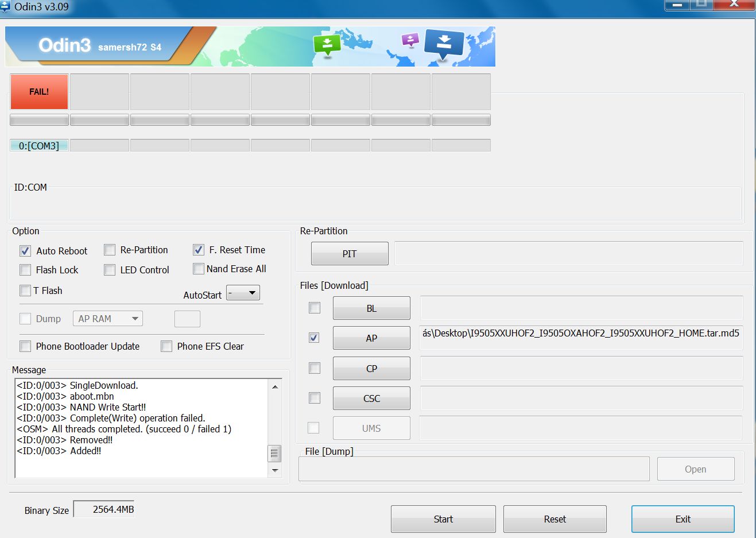Click "Complete(Write) operation failed." log line
756x538 pixels.
111,418
